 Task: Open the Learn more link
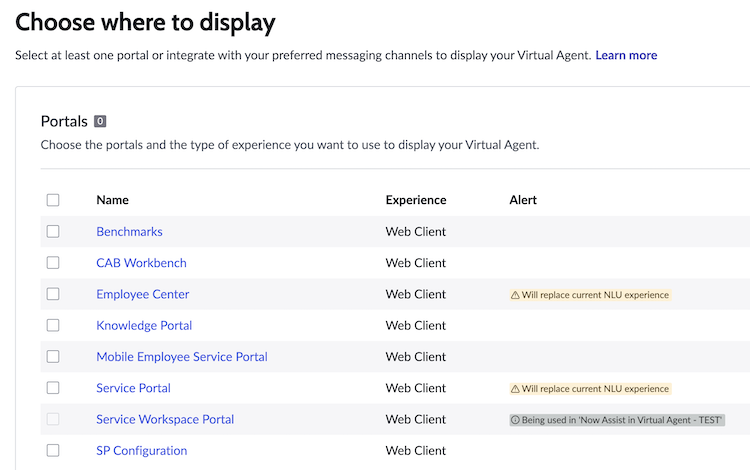(626, 55)
